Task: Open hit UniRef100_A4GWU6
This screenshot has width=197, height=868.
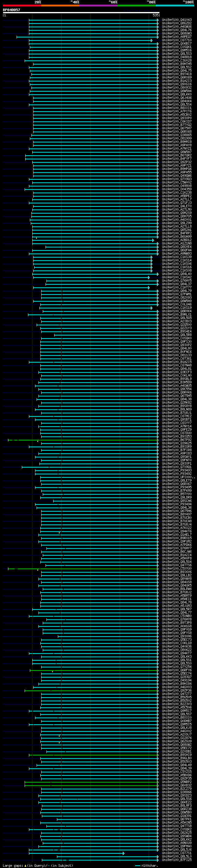Action: [177, 26]
